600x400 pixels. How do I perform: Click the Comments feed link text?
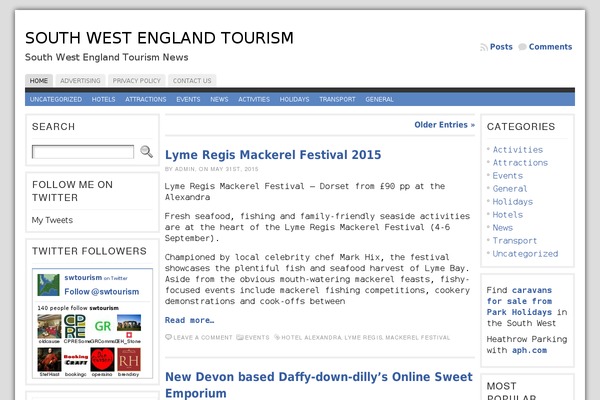551,47
